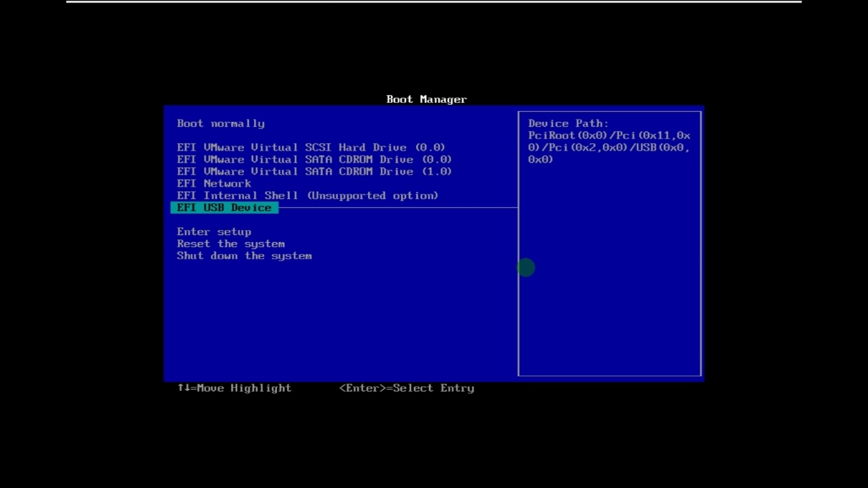
Task: Click the Move Highlight arrow hint
Action: (234, 388)
